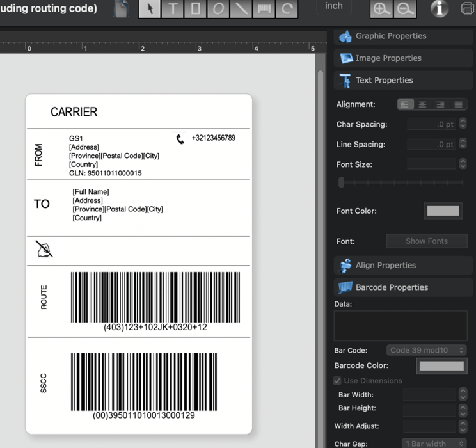Screen dimensions: 476x448
Task: Click the Bar Width stepper arrows
Action: pyautogui.click(x=463, y=394)
